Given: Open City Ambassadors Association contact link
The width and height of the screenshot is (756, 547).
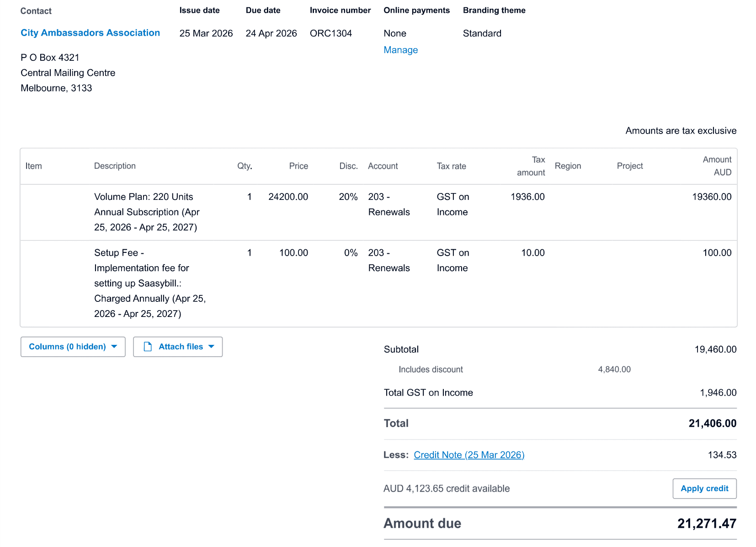Looking at the screenshot, I should click(90, 33).
